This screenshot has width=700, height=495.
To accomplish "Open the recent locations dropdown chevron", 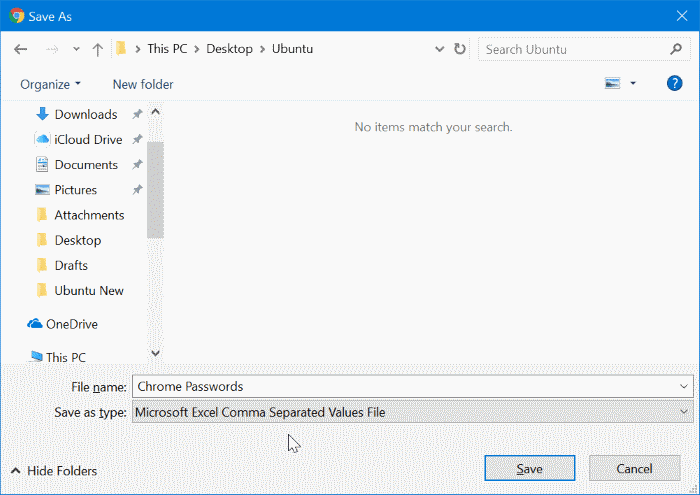I will pos(76,49).
